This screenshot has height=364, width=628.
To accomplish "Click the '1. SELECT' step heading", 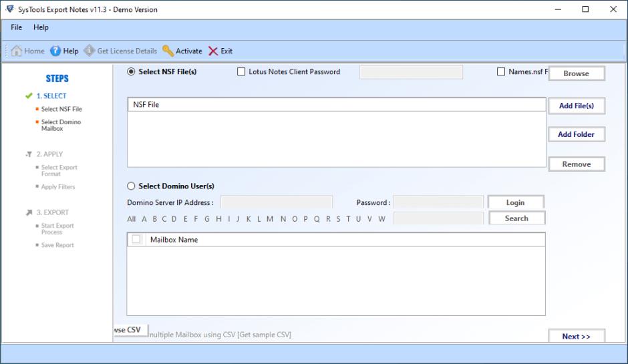I will [51, 96].
